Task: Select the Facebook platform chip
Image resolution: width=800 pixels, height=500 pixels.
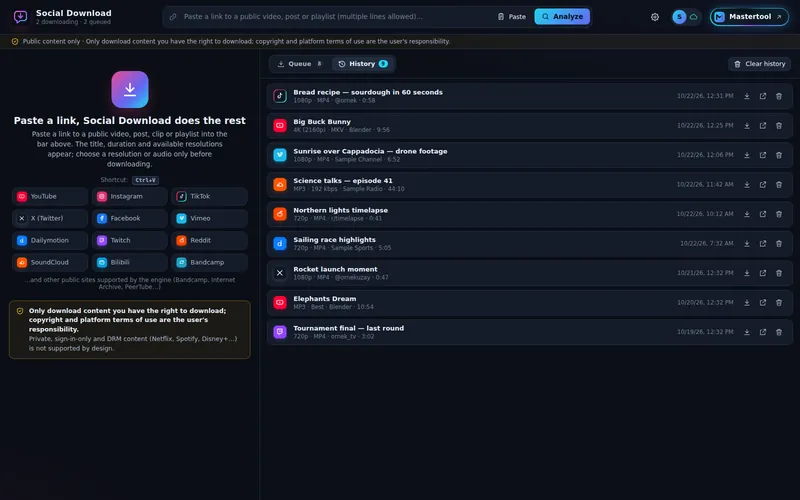Action: click(130, 218)
